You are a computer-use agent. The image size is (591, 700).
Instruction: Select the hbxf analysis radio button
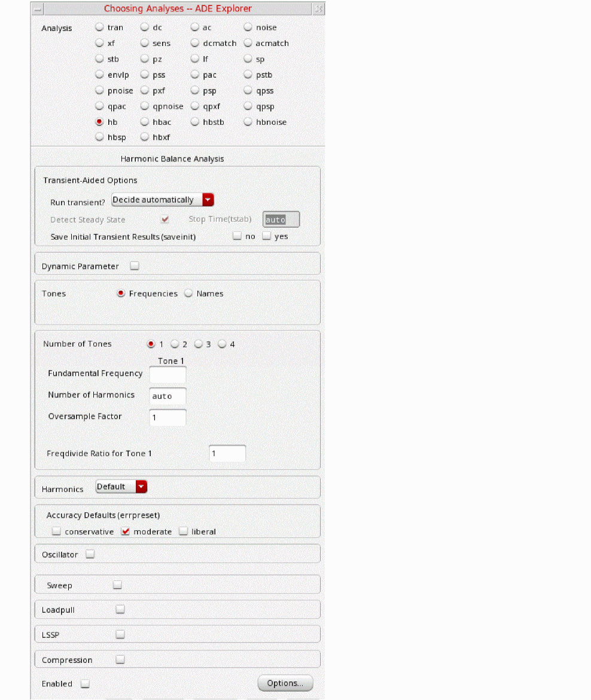point(144,137)
